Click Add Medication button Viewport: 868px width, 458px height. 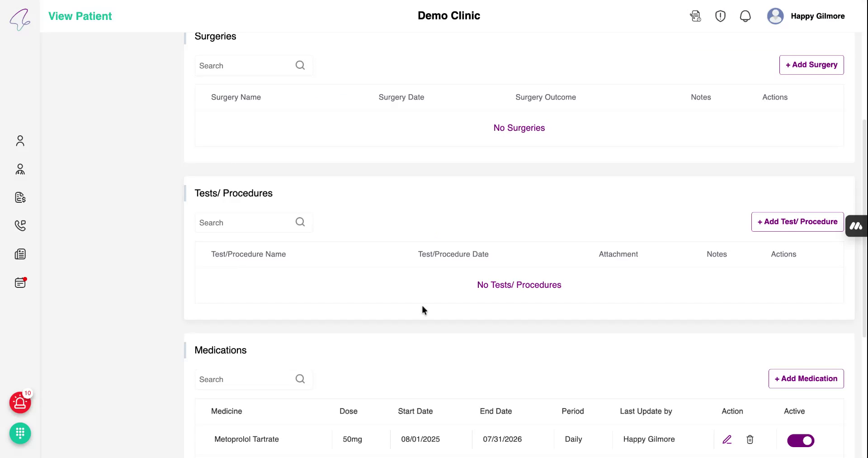(806, 378)
